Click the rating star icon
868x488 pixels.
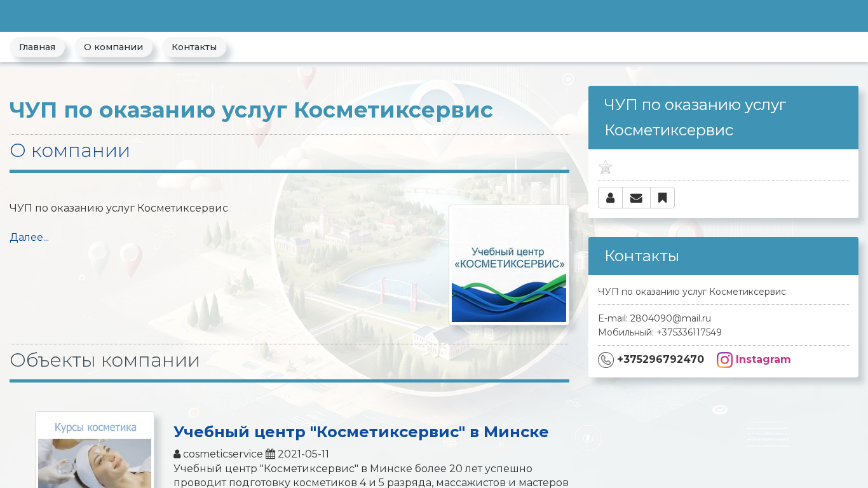(606, 167)
